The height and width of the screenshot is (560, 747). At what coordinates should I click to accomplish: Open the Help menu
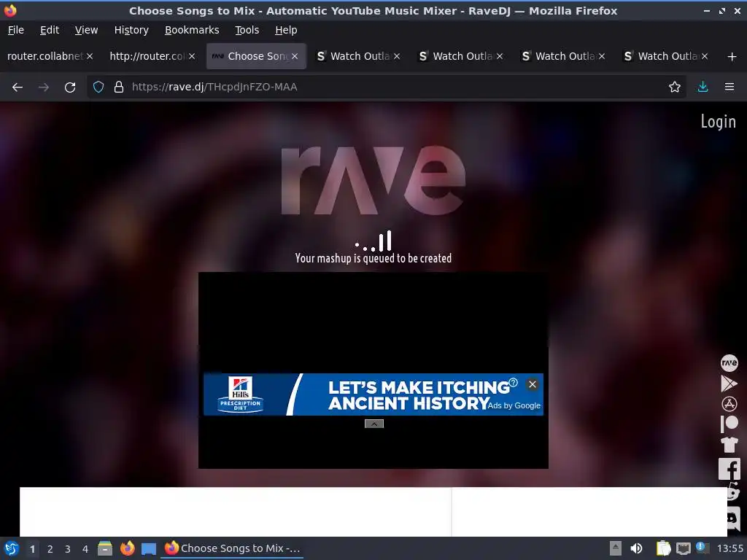[286, 30]
